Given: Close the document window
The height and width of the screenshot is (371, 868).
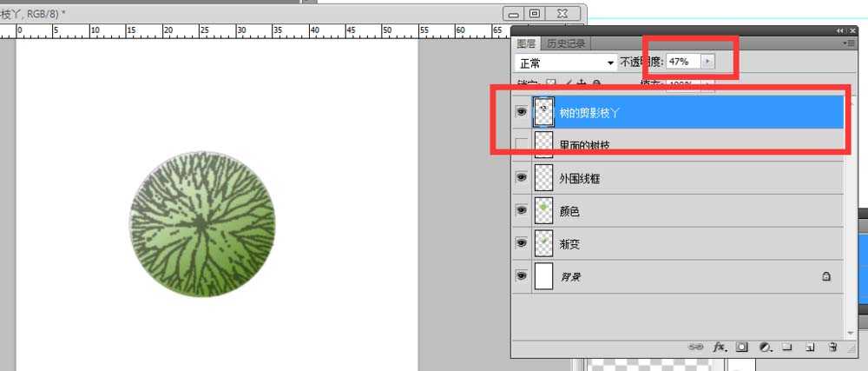Looking at the screenshot, I should click(562, 13).
